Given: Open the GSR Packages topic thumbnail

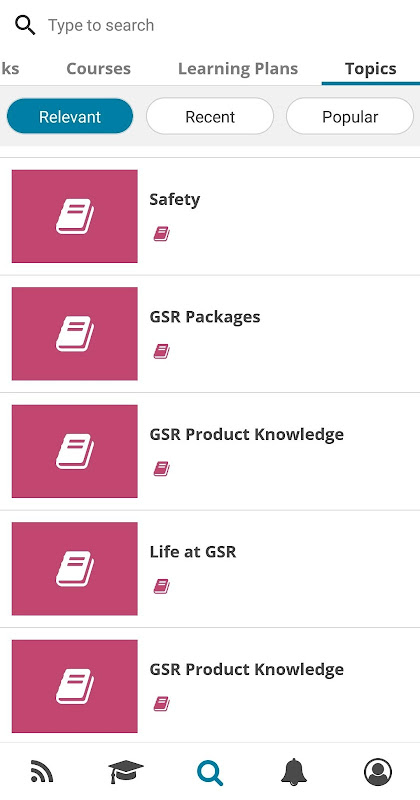Looking at the screenshot, I should point(75,334).
